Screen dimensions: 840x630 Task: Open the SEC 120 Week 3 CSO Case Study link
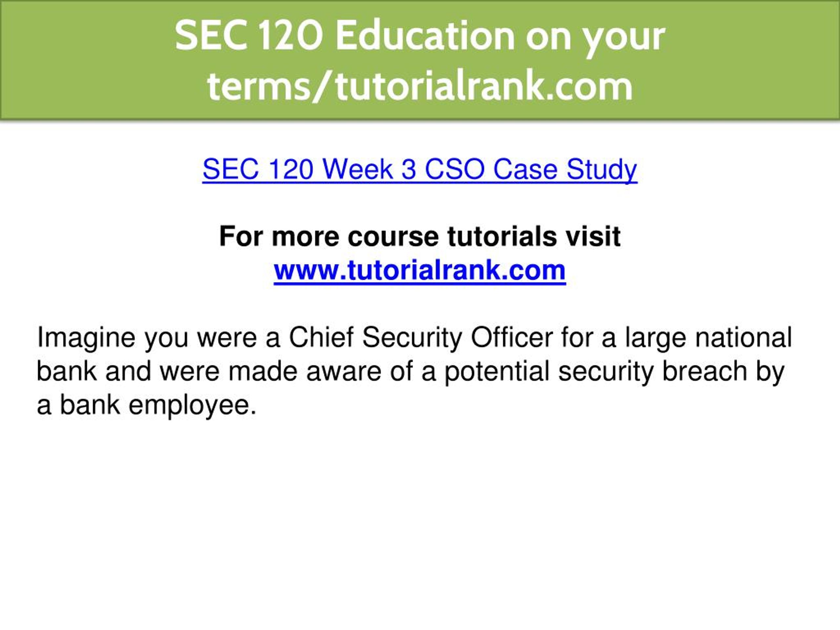click(420, 169)
